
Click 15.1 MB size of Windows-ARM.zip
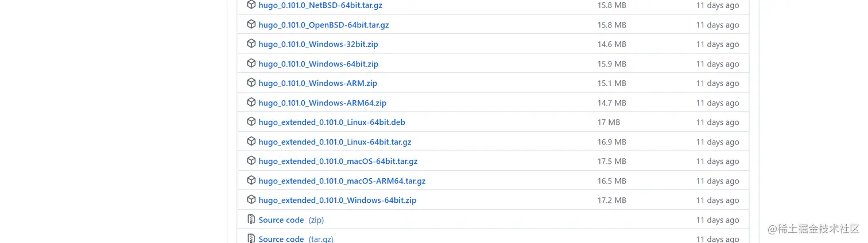coord(611,83)
